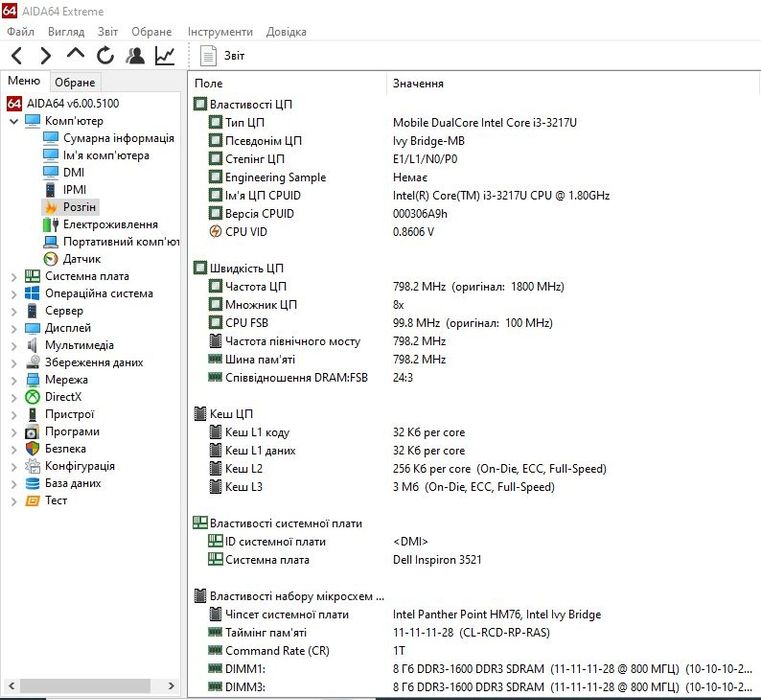
Task: Open the Інструменти menu
Action: (220, 32)
